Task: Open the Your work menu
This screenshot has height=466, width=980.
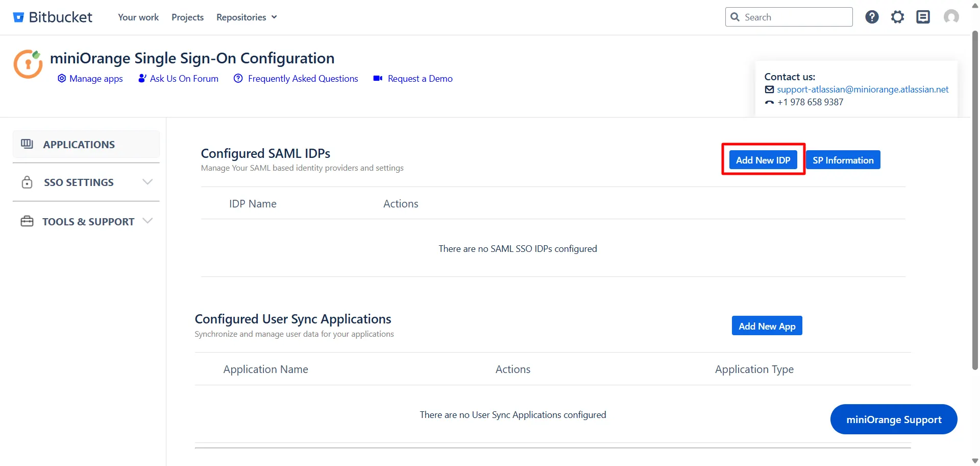Action: [138, 17]
